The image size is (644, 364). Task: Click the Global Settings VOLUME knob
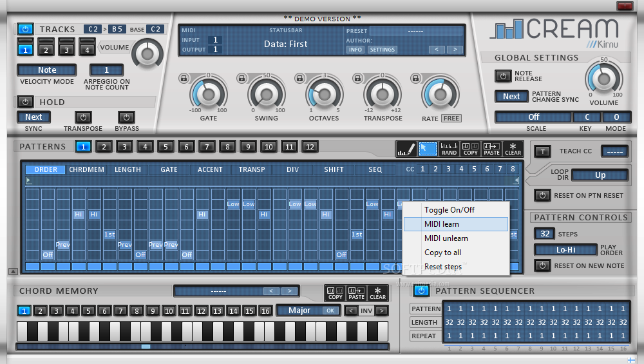[604, 79]
